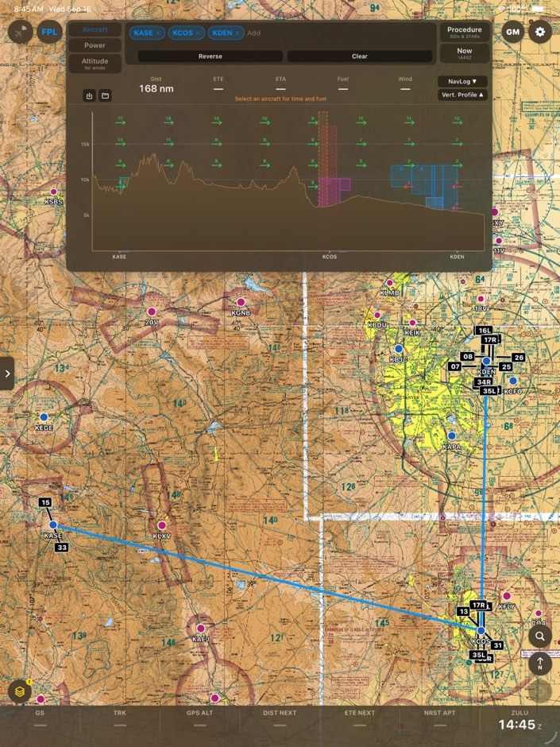Open the Altitude for winds tab
This screenshot has width=560, height=747.
[x=95, y=64]
